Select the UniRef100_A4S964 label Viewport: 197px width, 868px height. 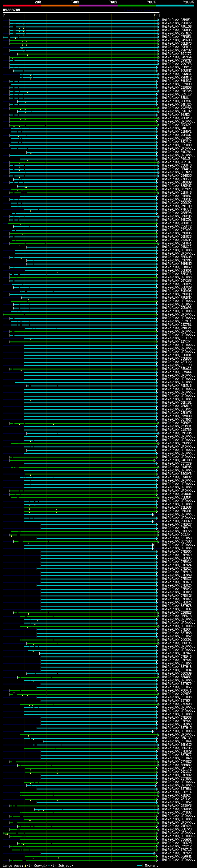[x=177, y=57]
